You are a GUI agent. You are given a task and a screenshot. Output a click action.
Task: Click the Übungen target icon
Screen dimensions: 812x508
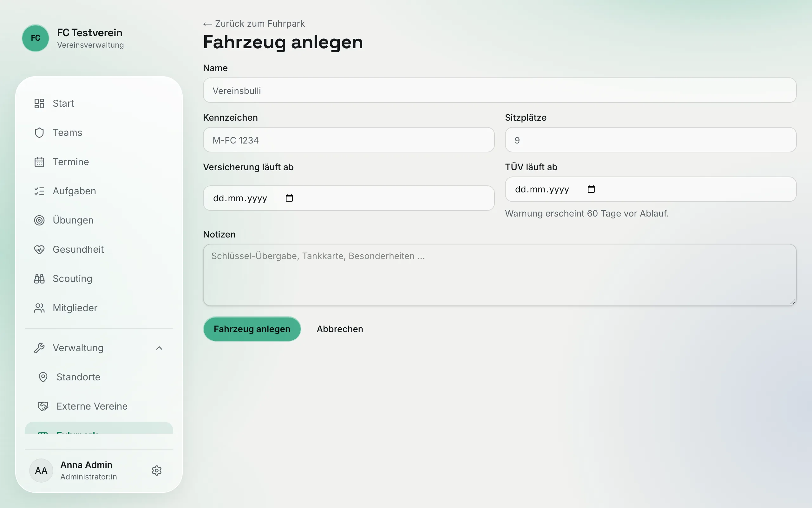pos(39,220)
